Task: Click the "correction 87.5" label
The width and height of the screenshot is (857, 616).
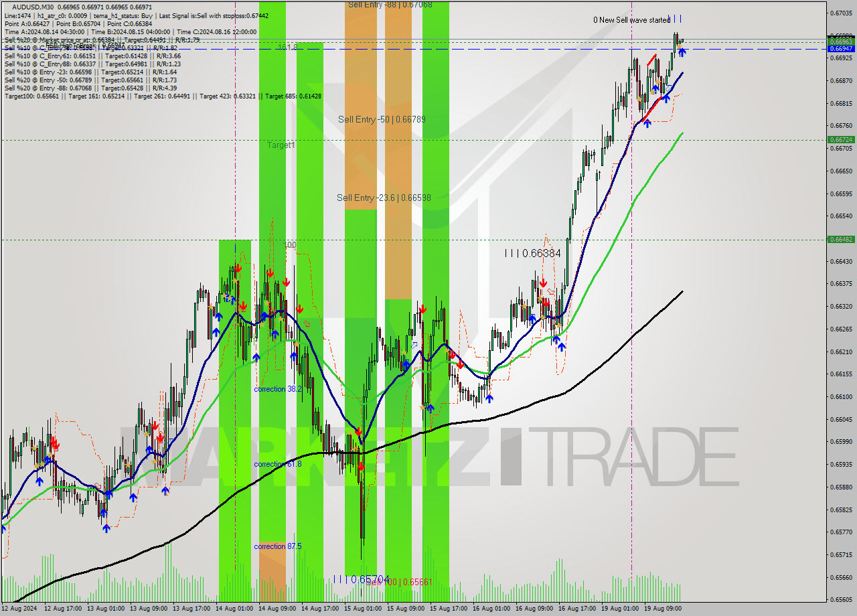Action: tap(278, 546)
